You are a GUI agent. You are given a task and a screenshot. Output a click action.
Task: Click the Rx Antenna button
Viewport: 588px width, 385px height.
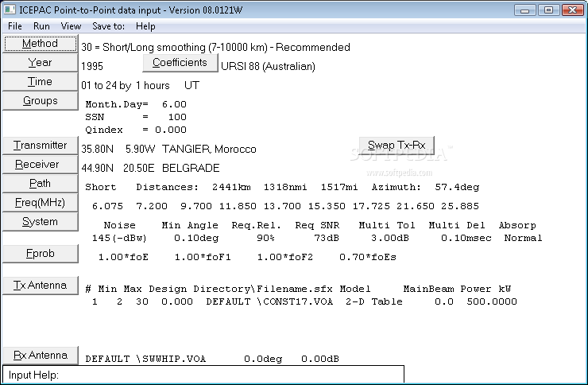(40, 356)
